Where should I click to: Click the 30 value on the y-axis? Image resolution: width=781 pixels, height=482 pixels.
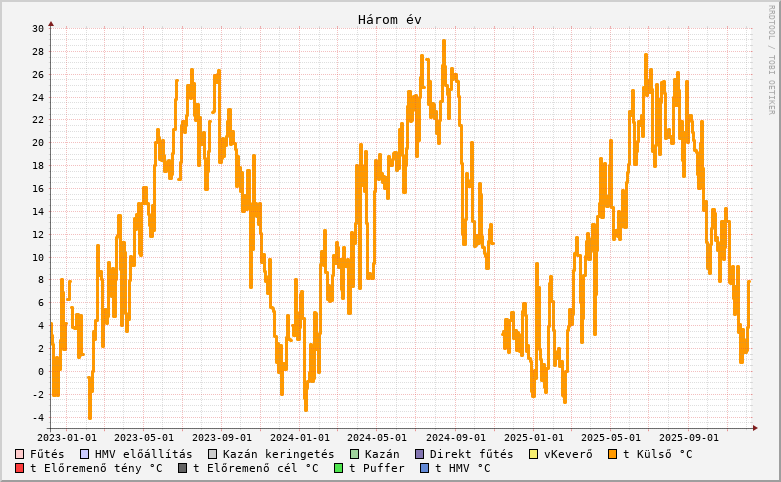[37, 28]
